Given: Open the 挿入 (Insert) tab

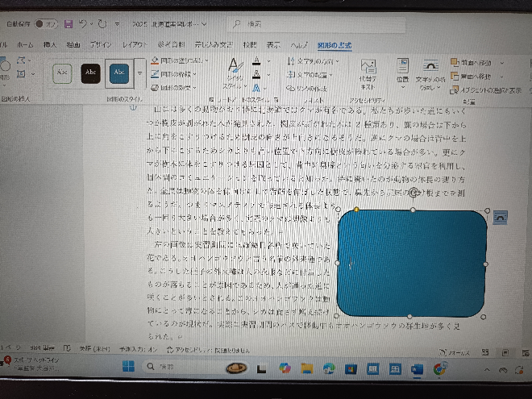Looking at the screenshot, I should pyautogui.click(x=50, y=45).
